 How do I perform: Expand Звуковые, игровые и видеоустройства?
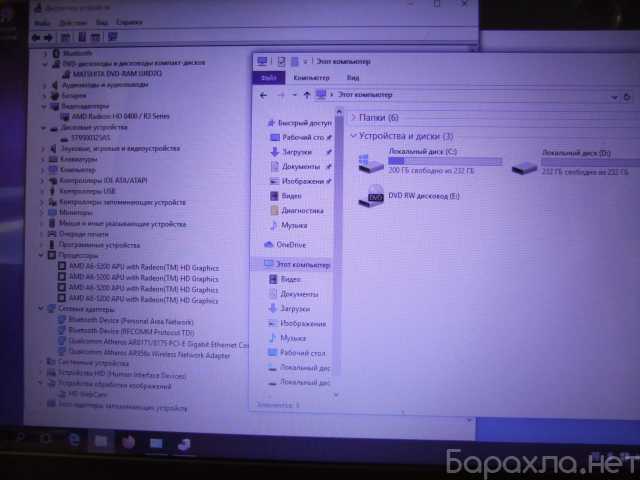(x=43, y=149)
